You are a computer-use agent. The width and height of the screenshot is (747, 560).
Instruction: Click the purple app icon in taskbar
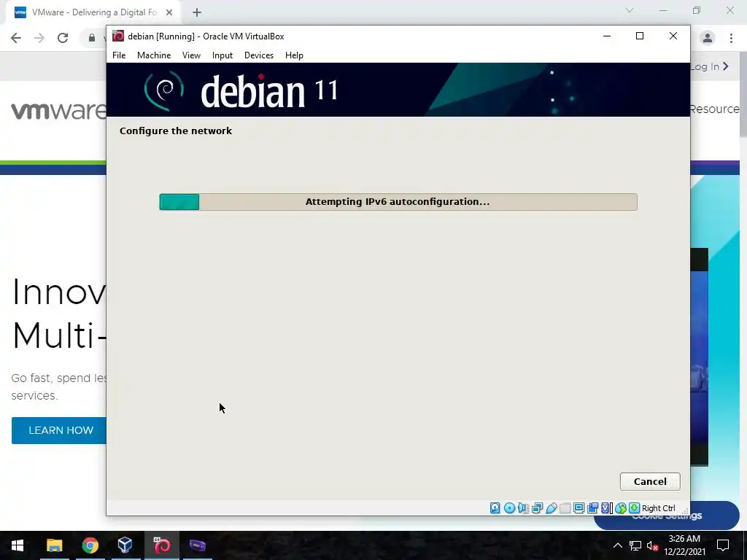(197, 545)
